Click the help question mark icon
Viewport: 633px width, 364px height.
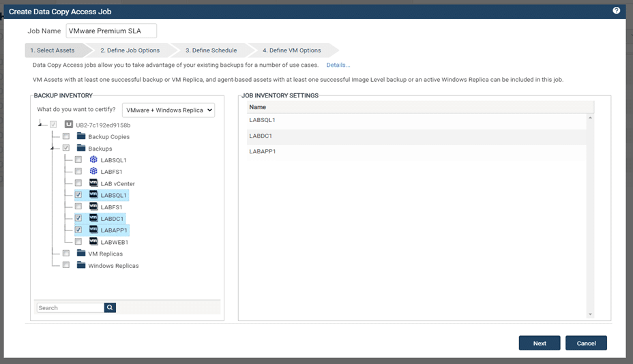(616, 10)
